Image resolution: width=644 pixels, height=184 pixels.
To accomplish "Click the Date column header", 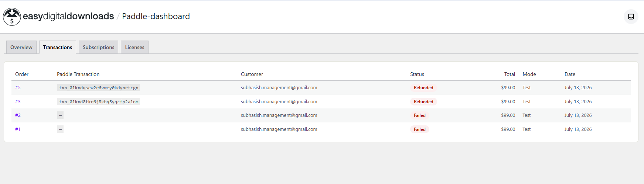I will 570,74.
